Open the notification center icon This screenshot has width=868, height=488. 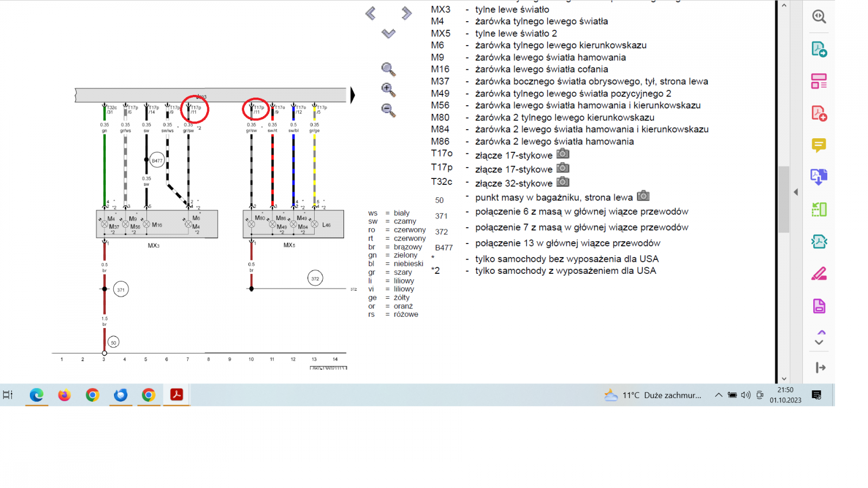pyautogui.click(x=816, y=395)
